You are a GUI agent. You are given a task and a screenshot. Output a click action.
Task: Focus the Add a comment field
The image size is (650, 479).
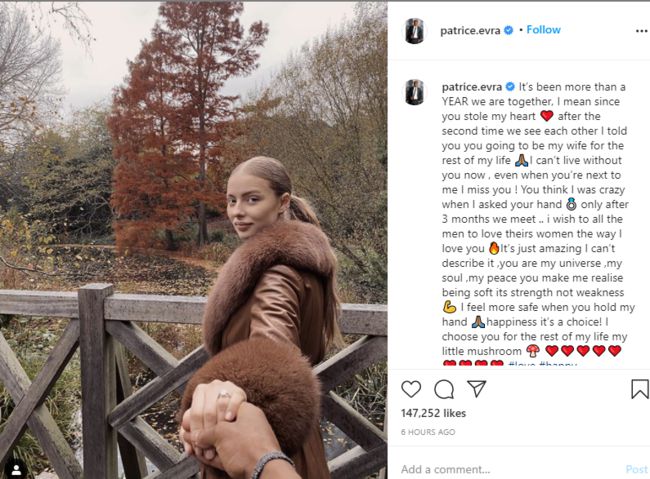[x=500, y=468]
